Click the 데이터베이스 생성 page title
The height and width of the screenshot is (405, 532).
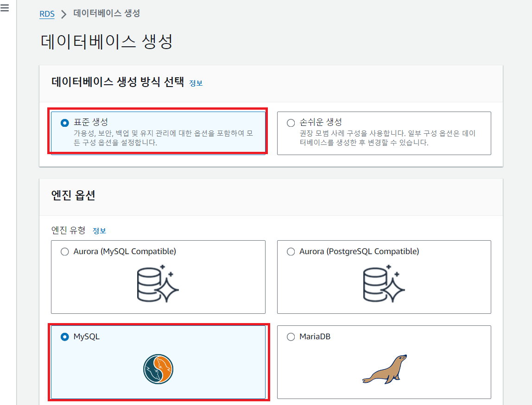click(107, 42)
